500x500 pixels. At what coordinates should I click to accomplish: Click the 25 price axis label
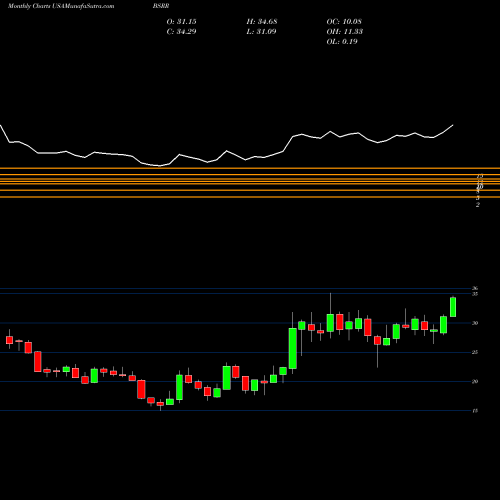click(475, 352)
